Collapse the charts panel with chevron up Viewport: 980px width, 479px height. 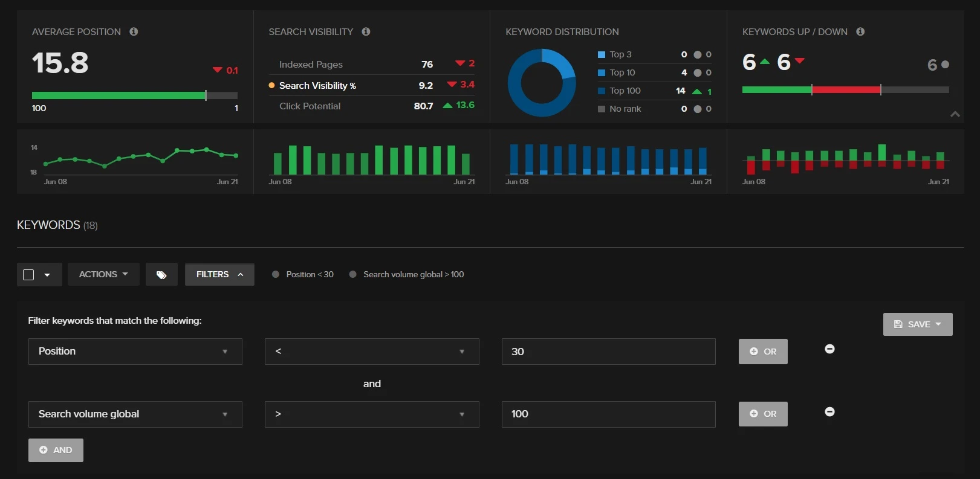click(955, 114)
